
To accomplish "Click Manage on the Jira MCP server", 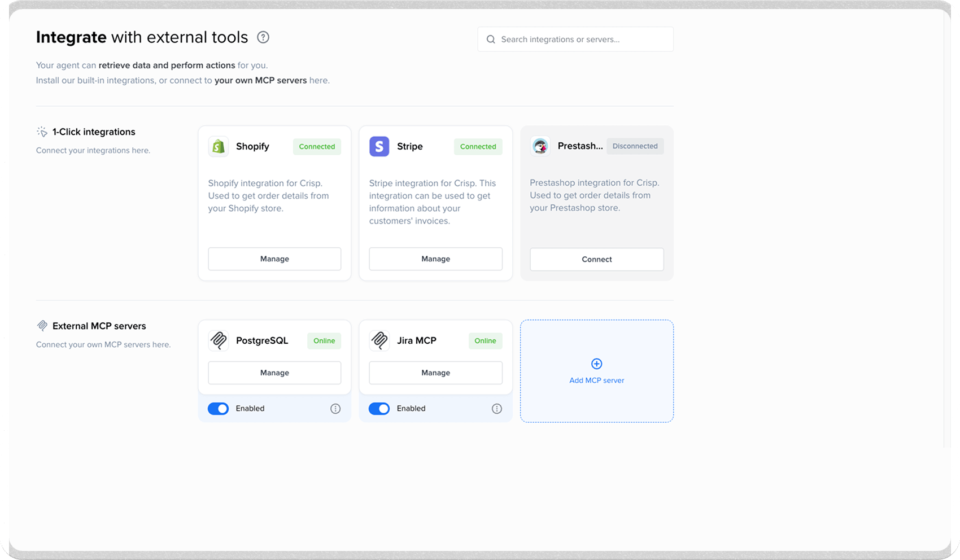I will pyautogui.click(x=435, y=373).
